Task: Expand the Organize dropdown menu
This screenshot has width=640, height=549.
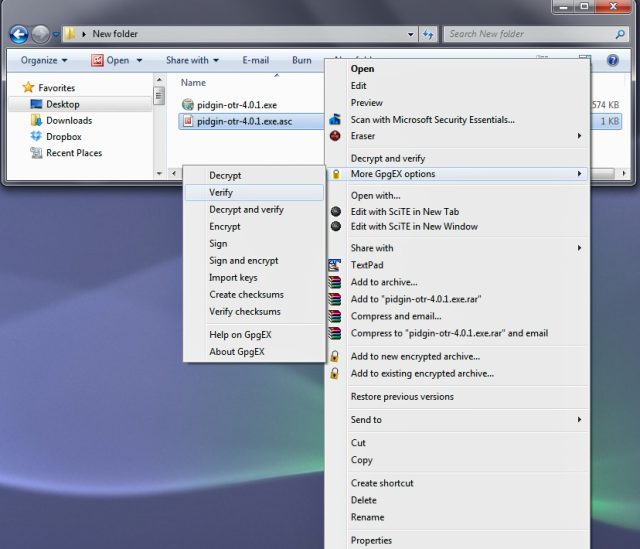Action: 44,60
